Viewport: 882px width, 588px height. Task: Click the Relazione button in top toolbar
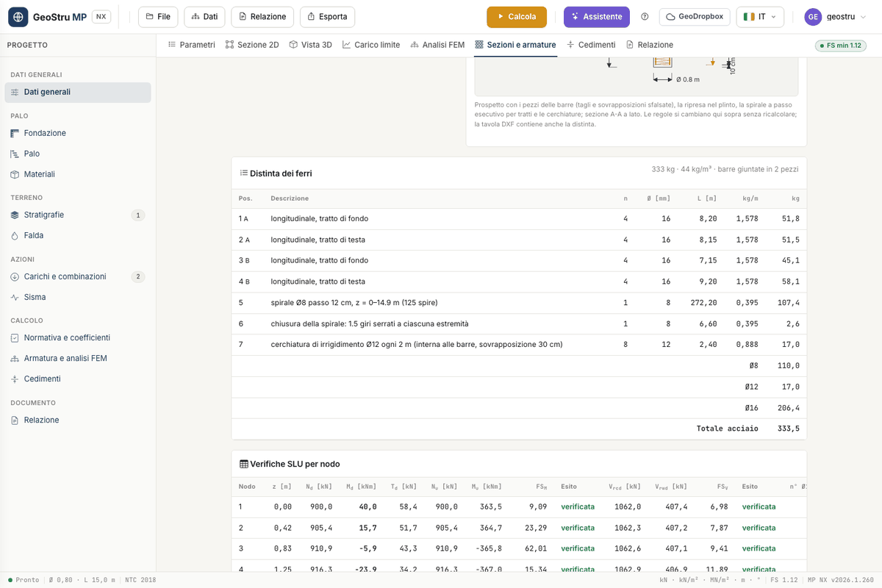pyautogui.click(x=262, y=17)
